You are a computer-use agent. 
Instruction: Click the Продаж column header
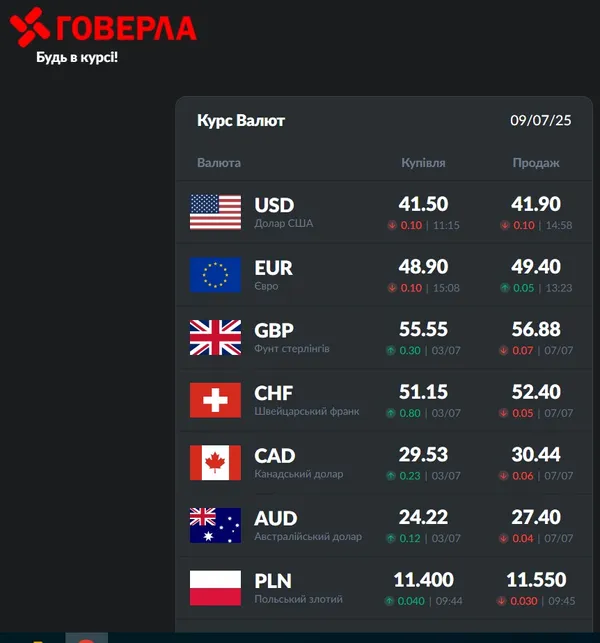536,163
